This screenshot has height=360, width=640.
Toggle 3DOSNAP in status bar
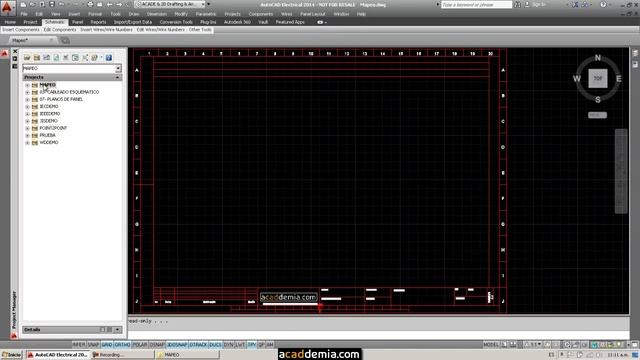177,345
